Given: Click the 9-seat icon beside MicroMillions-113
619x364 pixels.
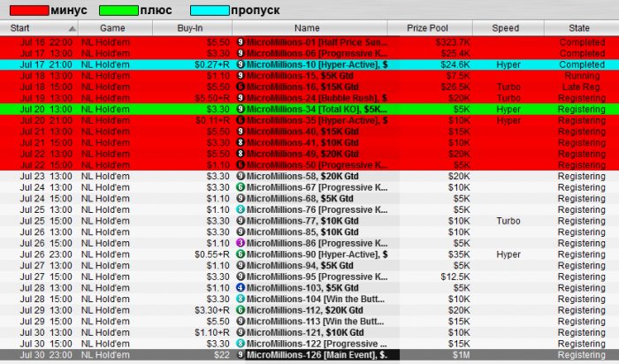Looking at the screenshot, I should [x=241, y=322].
